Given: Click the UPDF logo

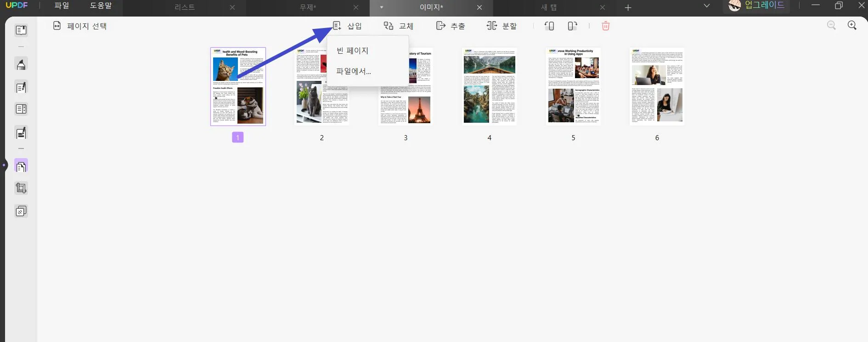Looking at the screenshot, I should 17,6.
